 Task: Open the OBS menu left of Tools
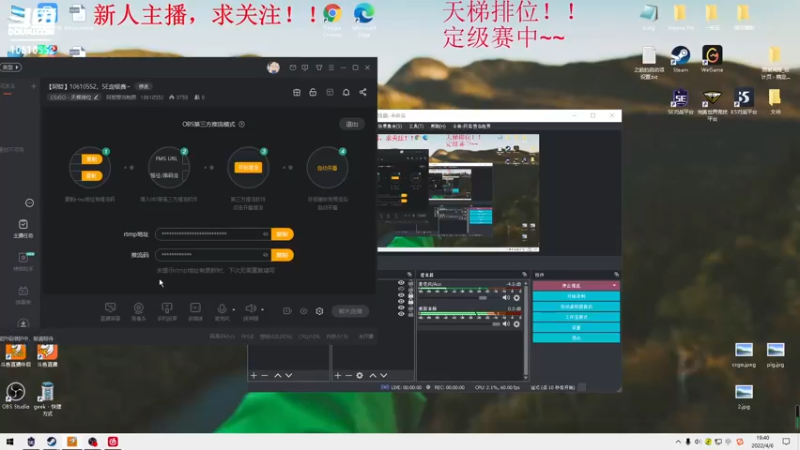390,126
